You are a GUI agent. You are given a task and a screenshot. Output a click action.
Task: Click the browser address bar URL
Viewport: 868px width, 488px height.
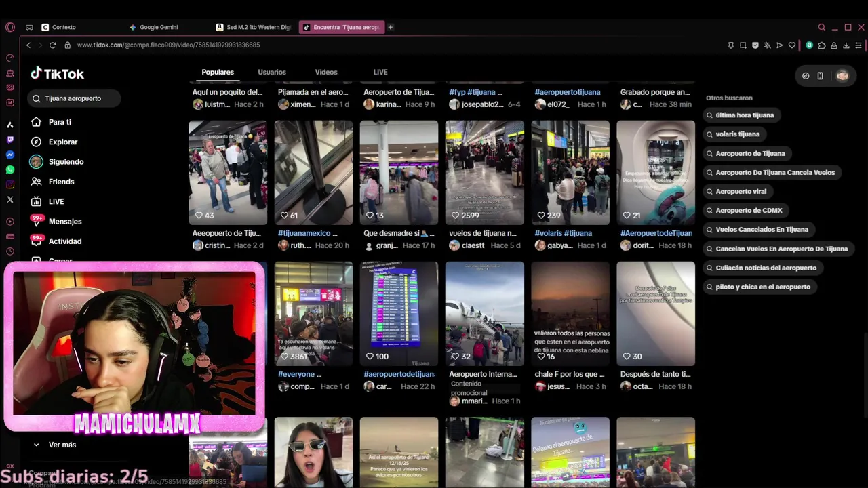coord(168,45)
